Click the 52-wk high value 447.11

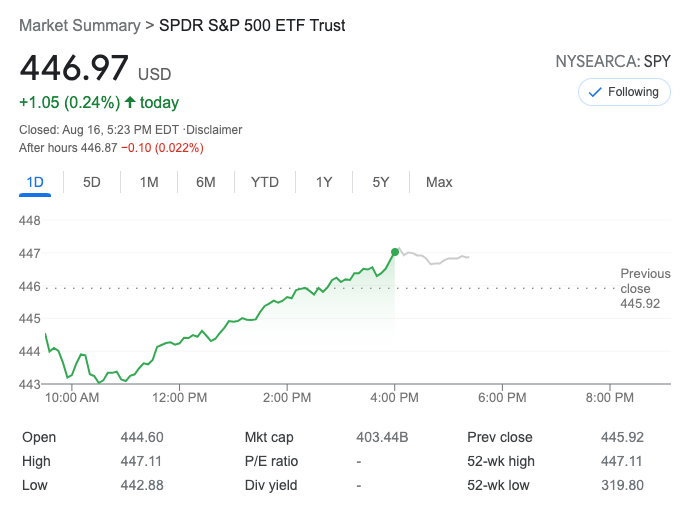pos(623,461)
